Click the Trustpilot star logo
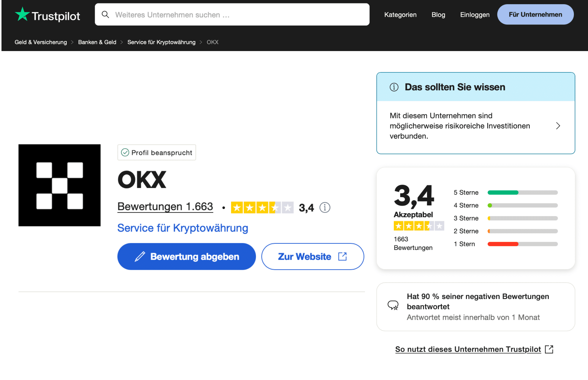588x380 pixels. (x=22, y=14)
